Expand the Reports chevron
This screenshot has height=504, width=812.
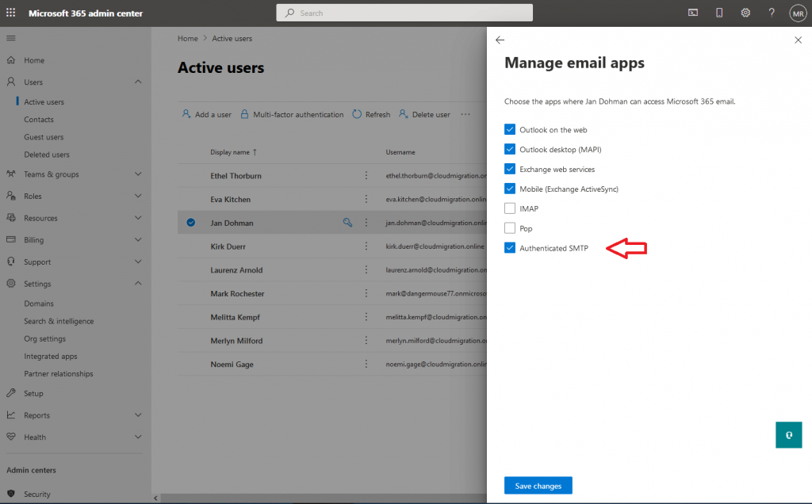tap(138, 415)
